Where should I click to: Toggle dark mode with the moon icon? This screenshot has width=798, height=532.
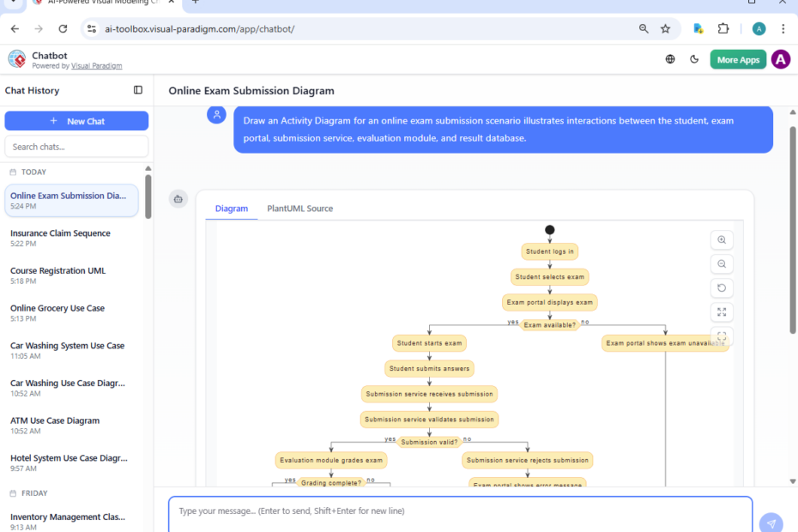click(x=694, y=59)
